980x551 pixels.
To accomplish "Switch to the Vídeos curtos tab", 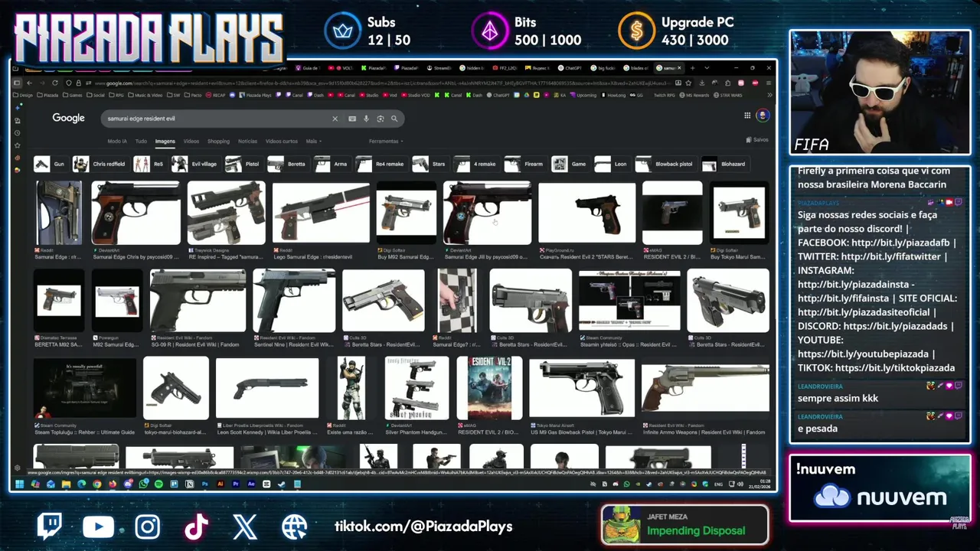I will [x=282, y=142].
